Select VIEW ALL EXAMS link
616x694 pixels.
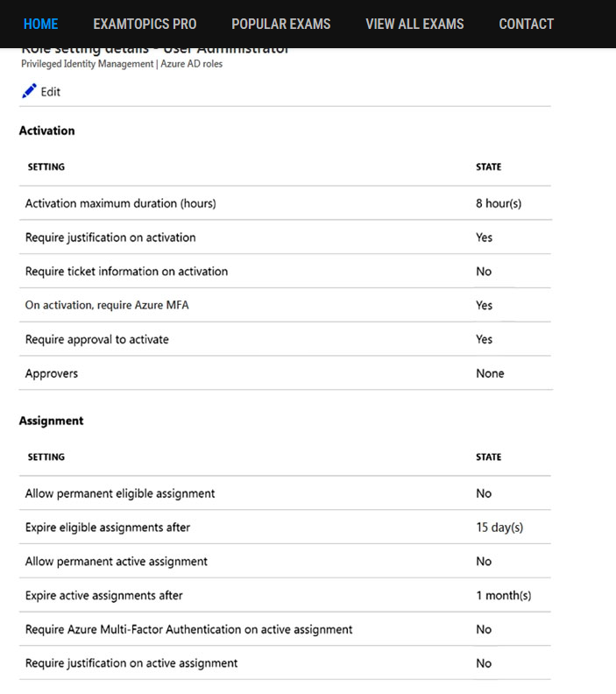[414, 24]
